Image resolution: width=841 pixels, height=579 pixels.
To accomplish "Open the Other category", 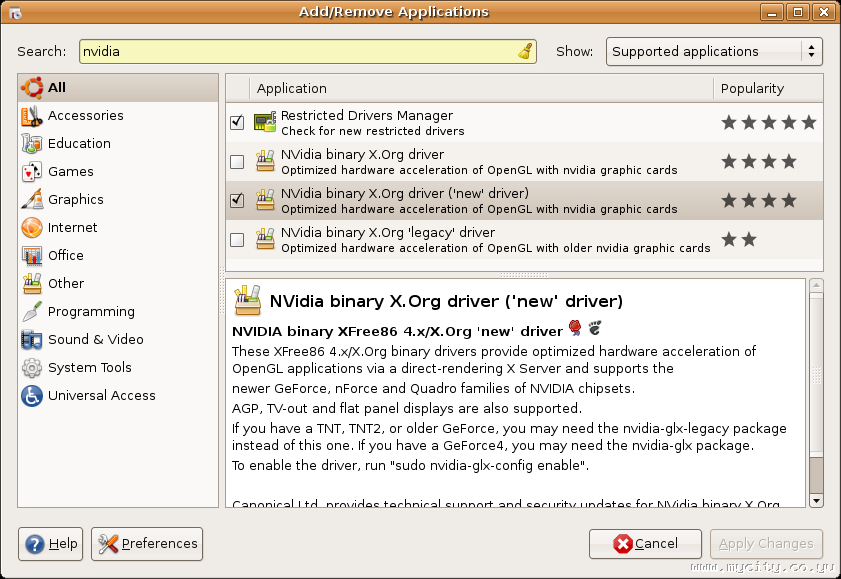I will pyautogui.click(x=118, y=283).
